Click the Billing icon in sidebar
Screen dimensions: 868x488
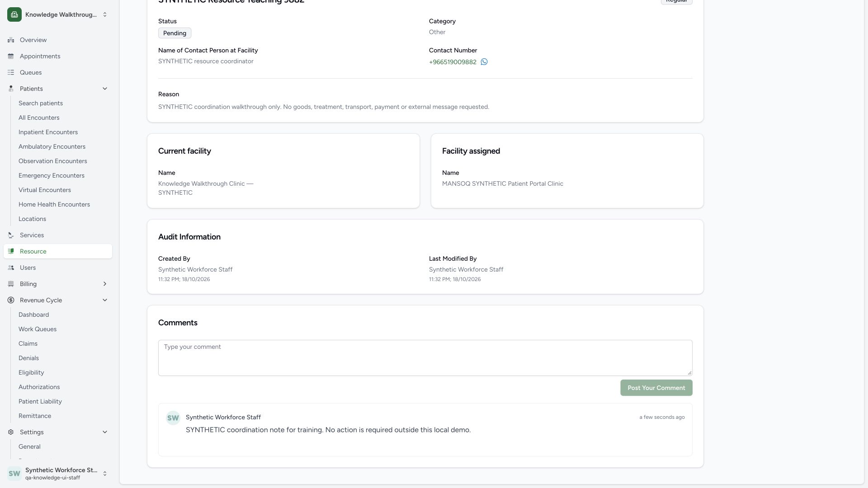click(x=11, y=284)
